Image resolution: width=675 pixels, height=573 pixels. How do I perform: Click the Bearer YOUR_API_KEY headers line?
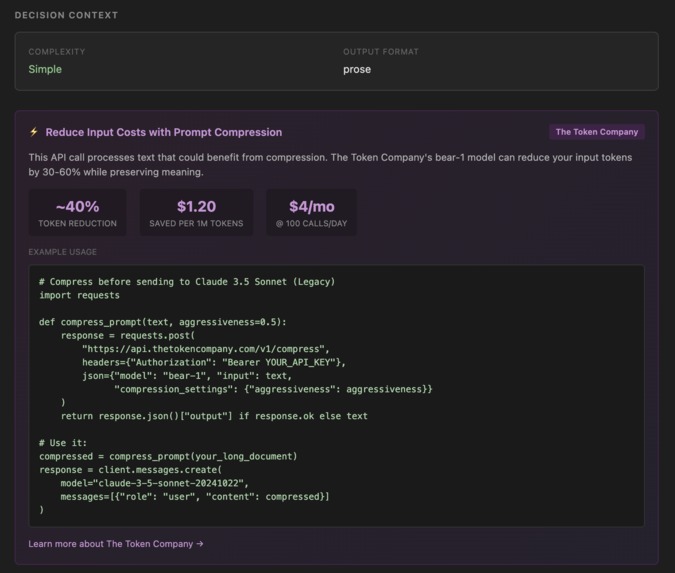(214, 362)
